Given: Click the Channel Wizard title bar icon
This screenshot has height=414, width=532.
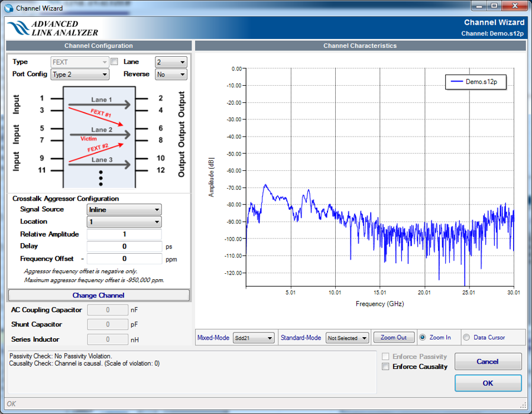Looking at the screenshot, I should [8, 8].
